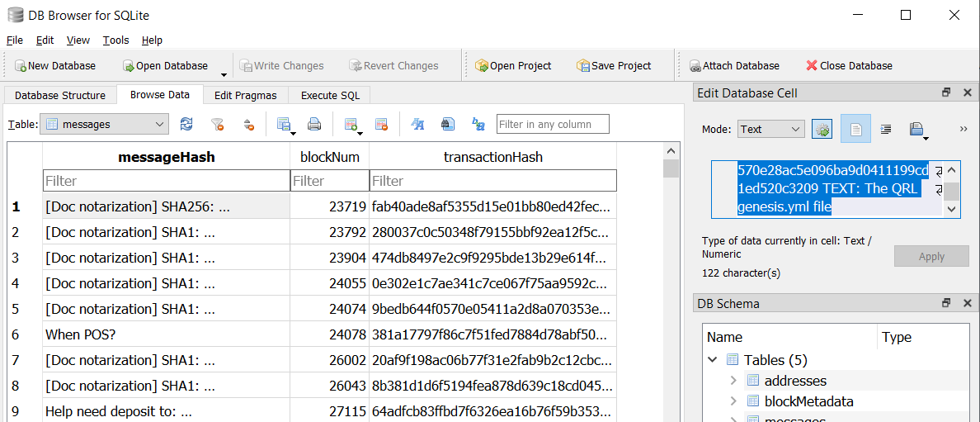Viewport: 980px width, 422px height.
Task: Click the Open Project toolbar button
Action: coord(513,66)
